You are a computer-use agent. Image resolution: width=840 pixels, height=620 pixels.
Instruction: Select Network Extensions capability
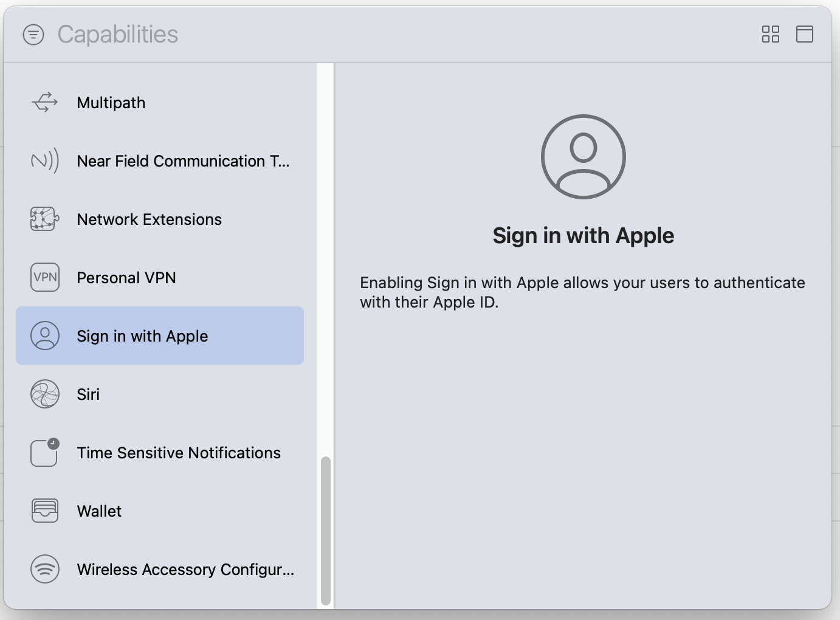pos(160,219)
